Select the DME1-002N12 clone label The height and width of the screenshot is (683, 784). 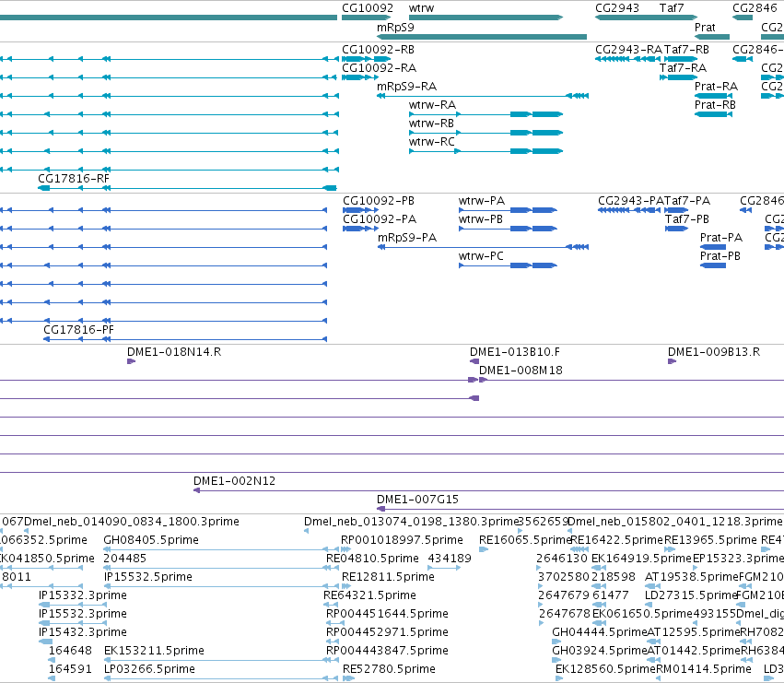[235, 481]
